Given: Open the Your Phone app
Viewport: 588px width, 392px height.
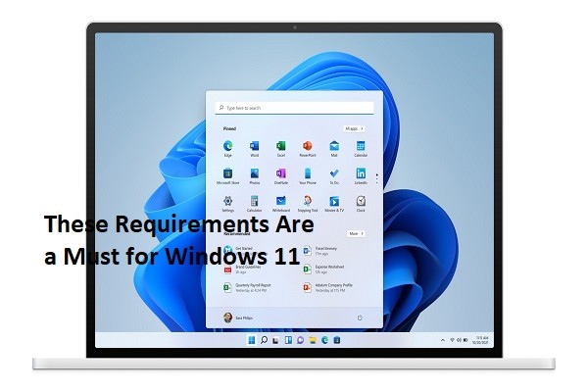Looking at the screenshot, I should [x=307, y=174].
